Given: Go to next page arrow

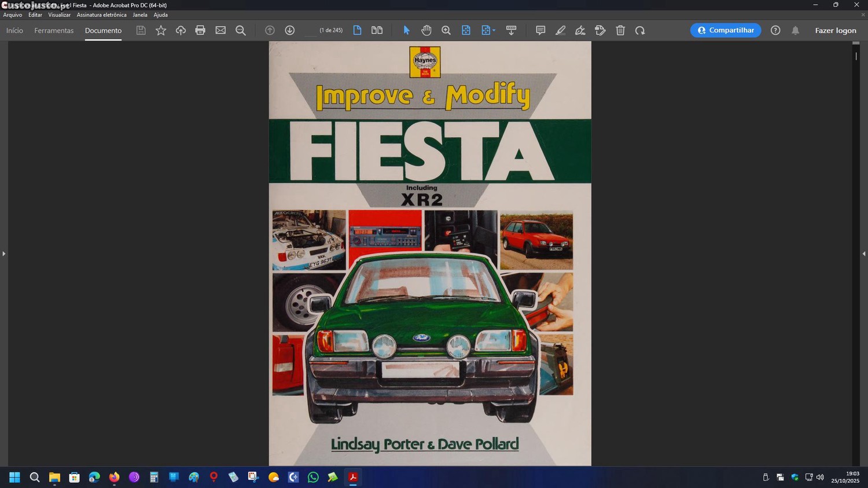Looking at the screenshot, I should pyautogui.click(x=290, y=30).
